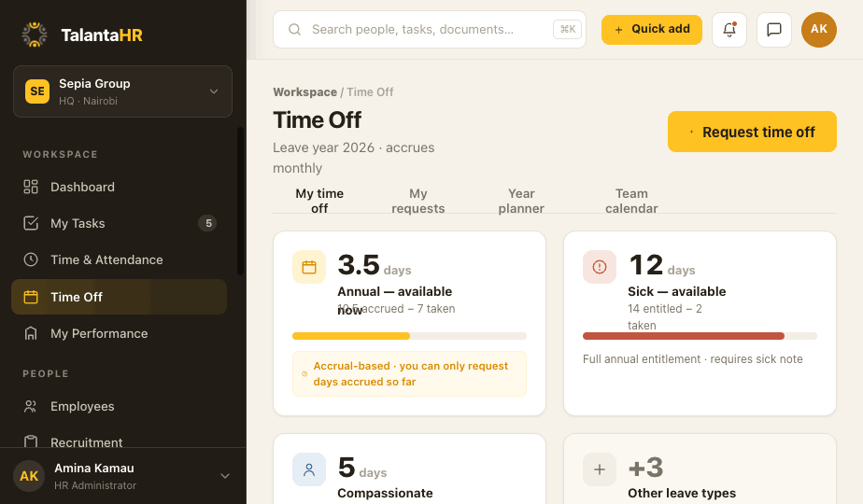Screen dimensions: 863x504
Task: Click the plus icon on Other leave types
Action: tap(600, 469)
